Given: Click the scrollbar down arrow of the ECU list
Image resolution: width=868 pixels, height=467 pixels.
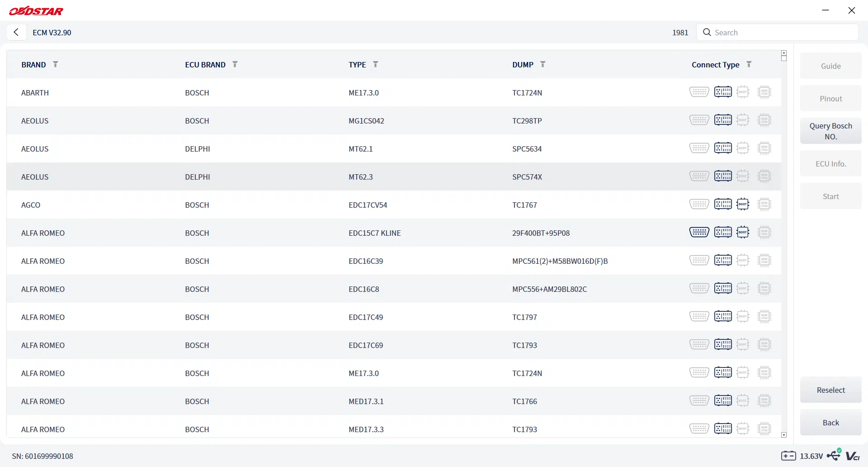Looking at the screenshot, I should pyautogui.click(x=784, y=435).
